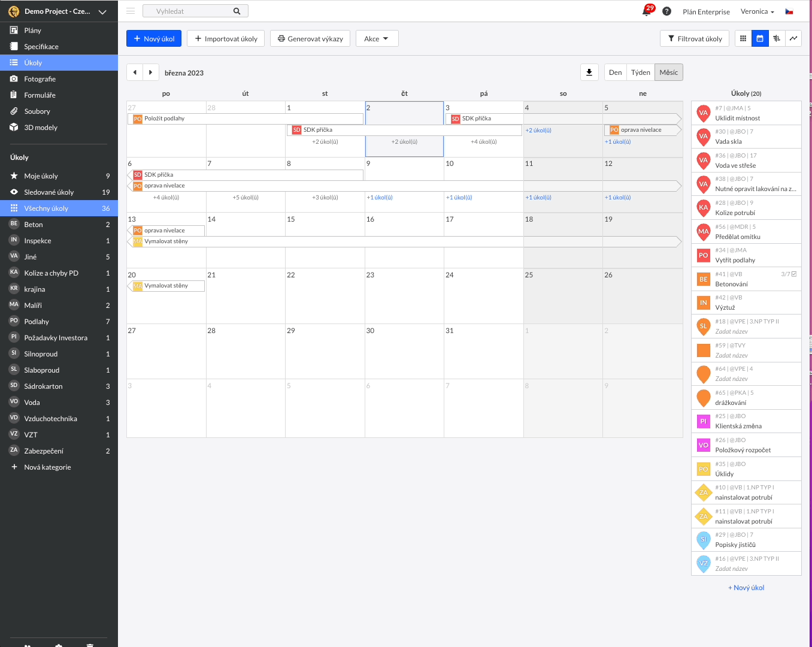The width and height of the screenshot is (812, 647).
Task: Select Týden calendar view
Action: (640, 72)
